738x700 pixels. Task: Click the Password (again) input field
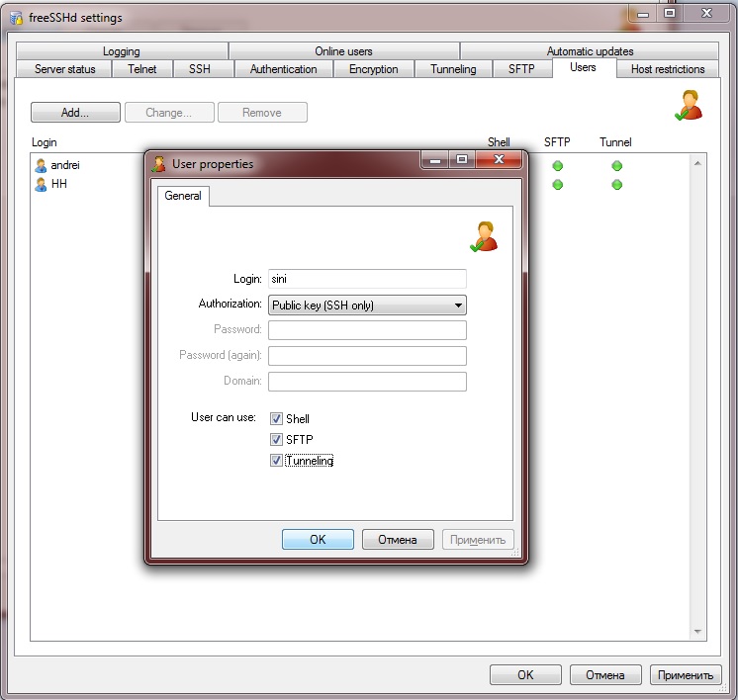[367, 356]
